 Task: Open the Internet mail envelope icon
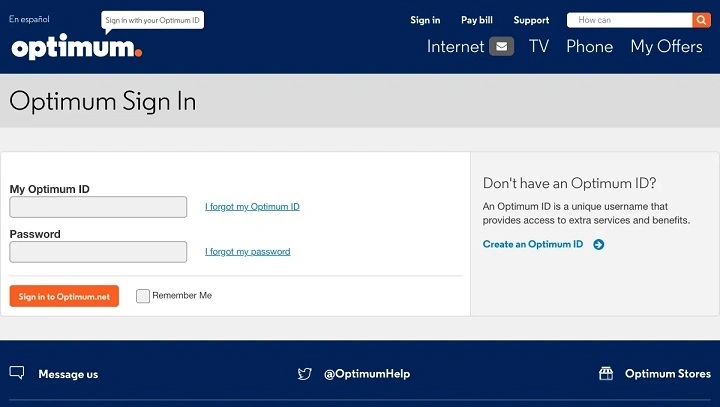pyautogui.click(x=501, y=46)
